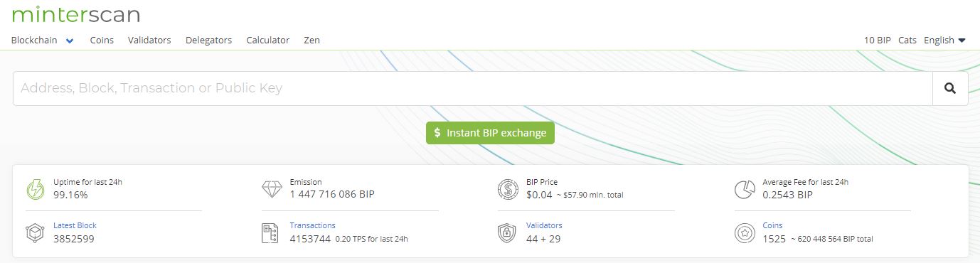The height and width of the screenshot is (263, 980).
Task: Go to the Validators menu page
Action: pyautogui.click(x=149, y=41)
